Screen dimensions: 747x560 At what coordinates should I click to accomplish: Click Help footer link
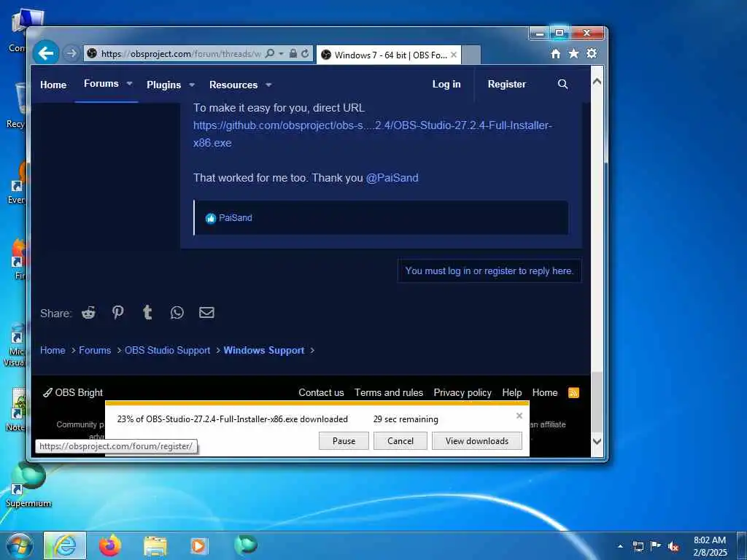[x=511, y=393]
